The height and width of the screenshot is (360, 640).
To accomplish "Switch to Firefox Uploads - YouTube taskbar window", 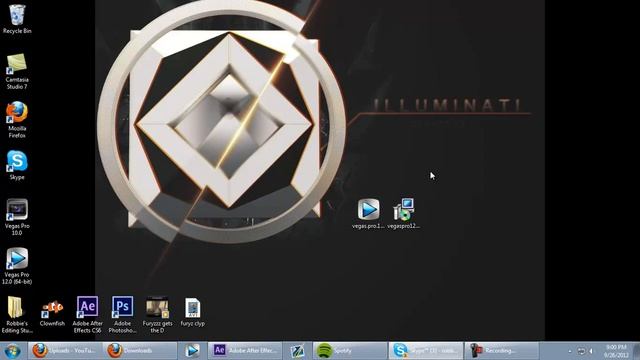I will click(65, 351).
